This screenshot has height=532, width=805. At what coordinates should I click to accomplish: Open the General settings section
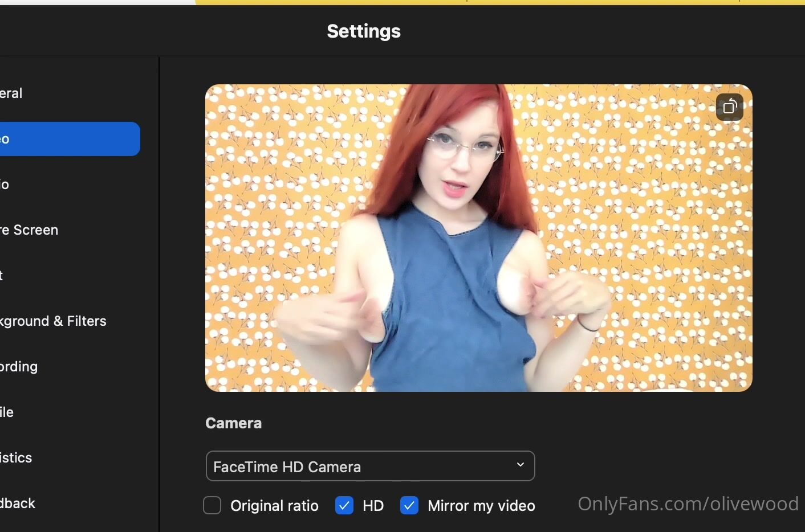click(x=11, y=93)
